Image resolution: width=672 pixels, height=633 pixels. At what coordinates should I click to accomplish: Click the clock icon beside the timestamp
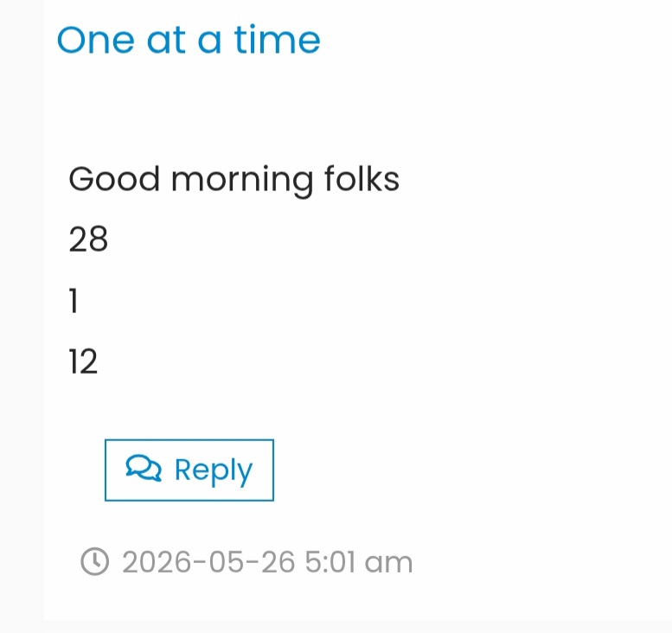[x=95, y=561]
